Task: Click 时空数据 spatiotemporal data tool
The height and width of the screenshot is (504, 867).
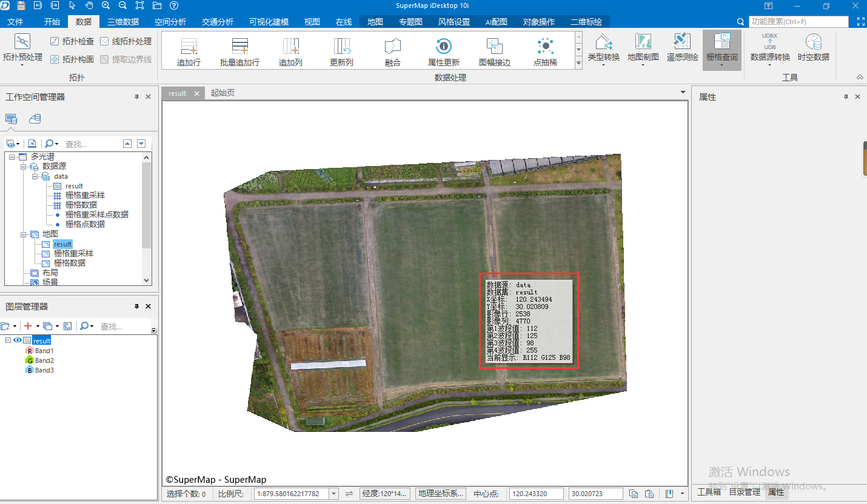Action: click(814, 48)
